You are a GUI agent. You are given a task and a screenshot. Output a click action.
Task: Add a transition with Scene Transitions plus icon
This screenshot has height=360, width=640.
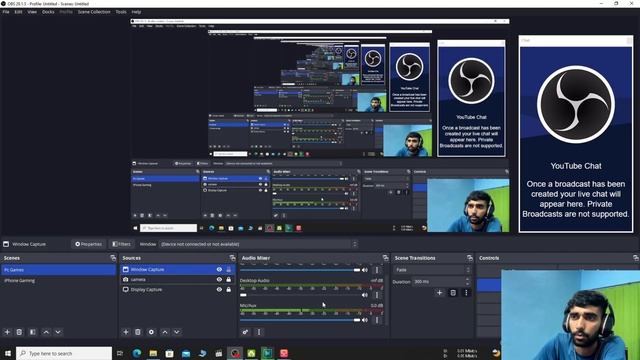point(439,293)
